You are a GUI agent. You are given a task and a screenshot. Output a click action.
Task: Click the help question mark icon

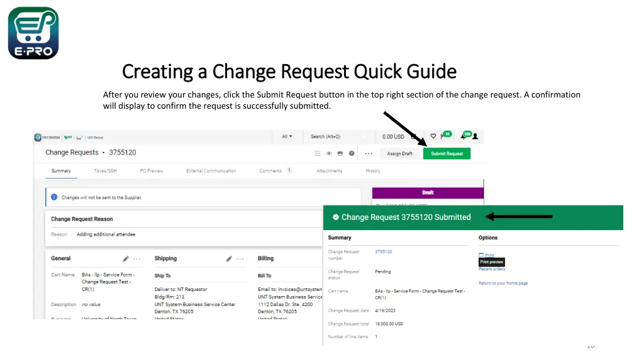tap(352, 153)
